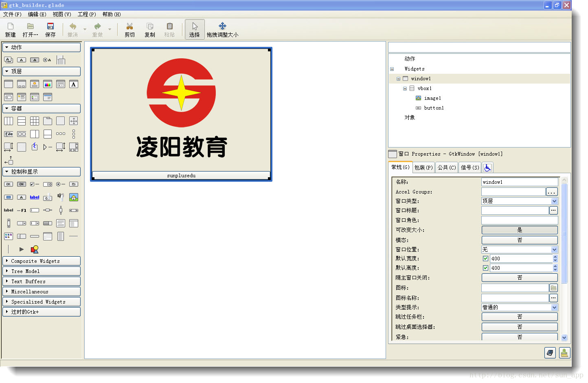Switch to the 信号(S) tab

pyautogui.click(x=470, y=167)
